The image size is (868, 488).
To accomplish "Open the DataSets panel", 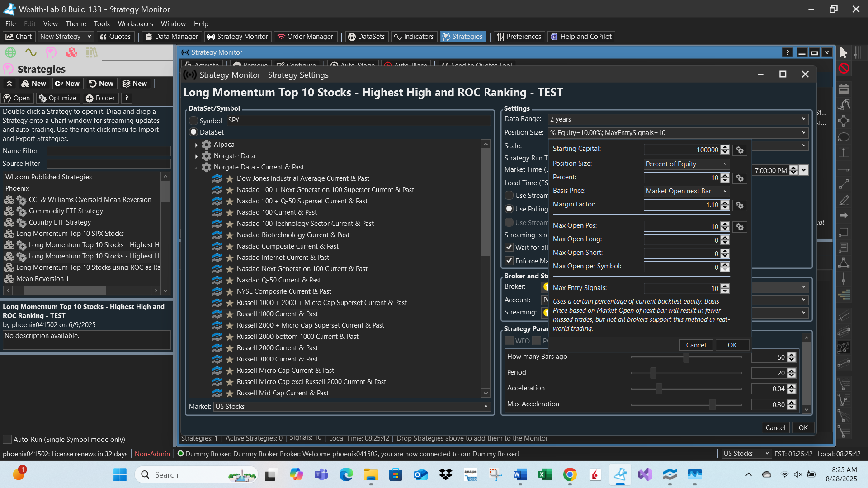I will pyautogui.click(x=366, y=37).
